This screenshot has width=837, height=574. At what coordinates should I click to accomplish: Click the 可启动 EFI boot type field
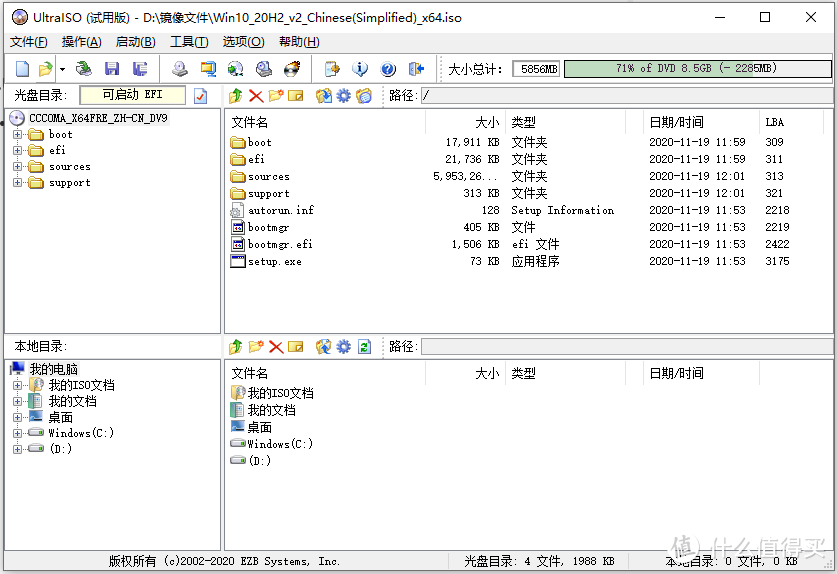tap(132, 95)
